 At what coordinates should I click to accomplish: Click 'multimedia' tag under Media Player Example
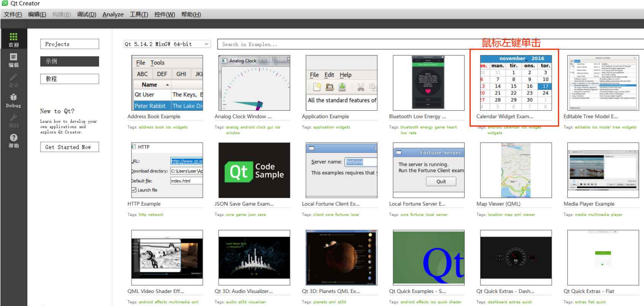coord(598,215)
